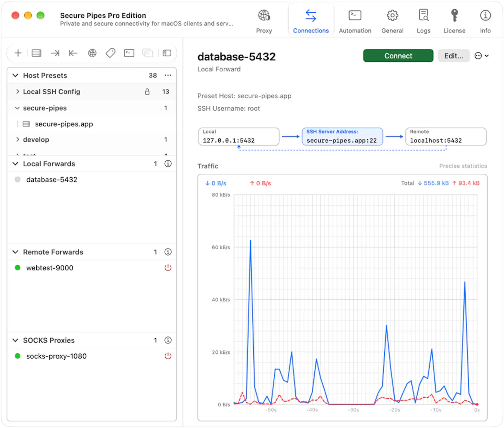Open the Automation tab
504x428 pixels.
(x=355, y=21)
